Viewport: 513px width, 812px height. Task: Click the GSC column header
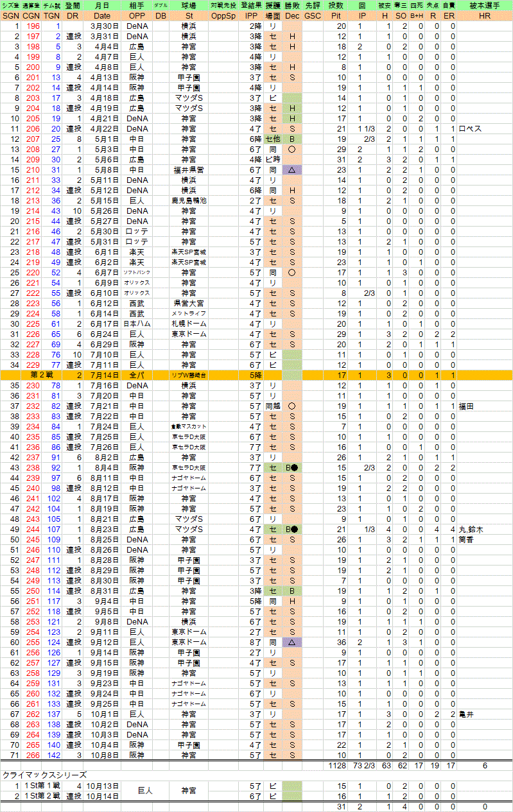click(x=313, y=15)
